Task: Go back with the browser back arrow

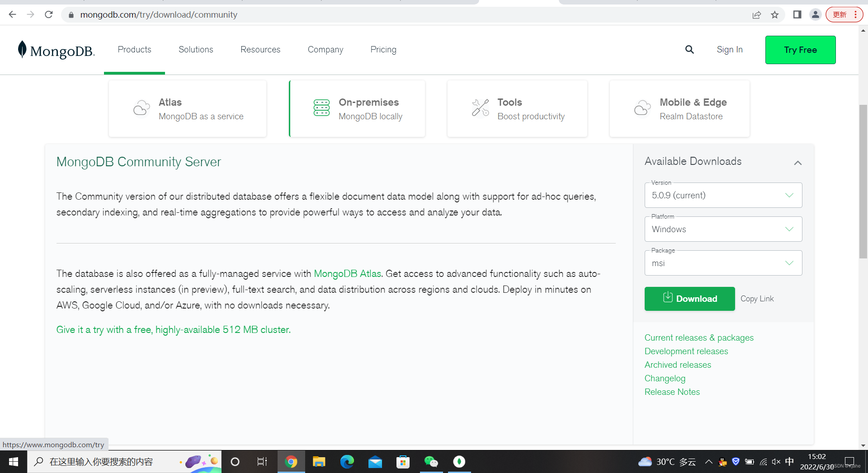Action: click(x=12, y=14)
